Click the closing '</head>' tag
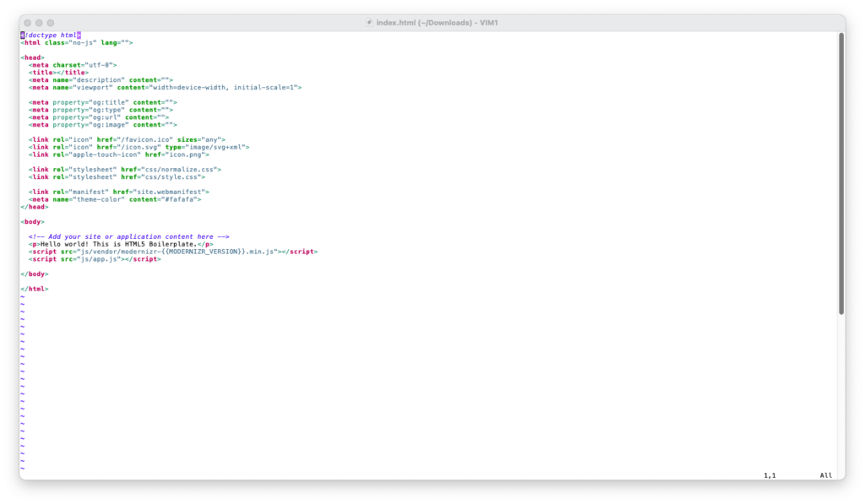 point(35,207)
